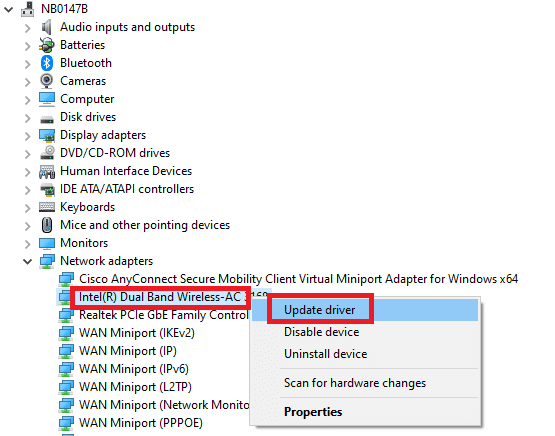Click the Cameras webcam icon
This screenshot has width=555, height=436.
47,81
